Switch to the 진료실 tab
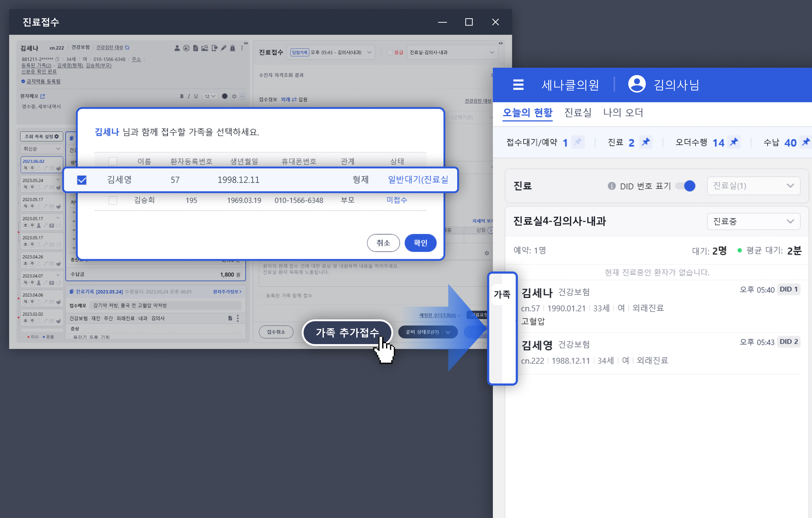This screenshot has height=518, width=812. click(x=578, y=112)
